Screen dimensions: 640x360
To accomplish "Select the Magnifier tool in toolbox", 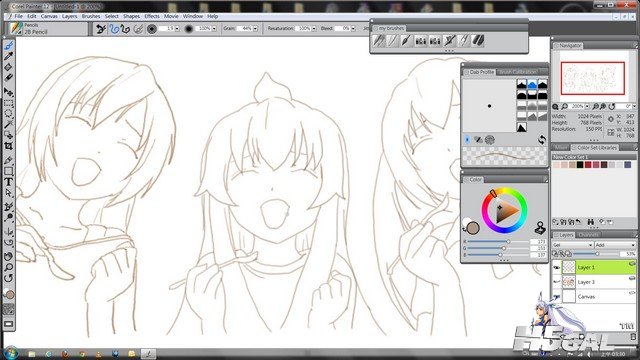I will [x=9, y=267].
